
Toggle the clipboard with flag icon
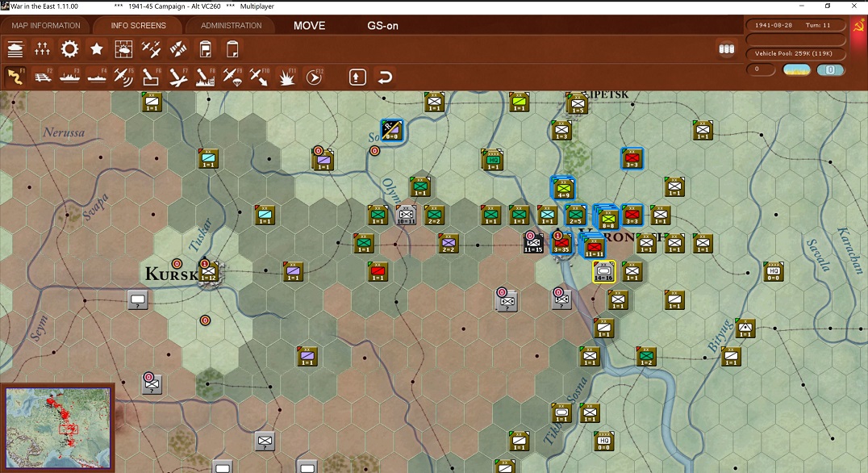click(x=205, y=49)
